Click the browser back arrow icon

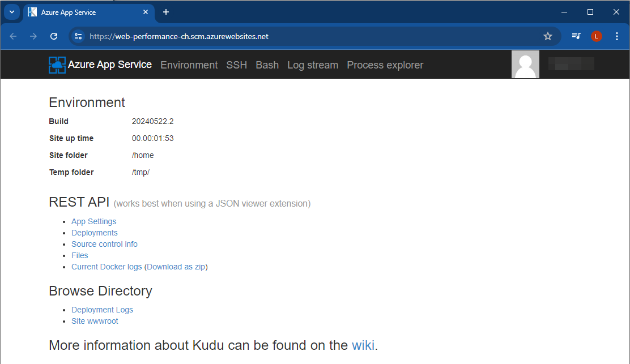click(12, 36)
